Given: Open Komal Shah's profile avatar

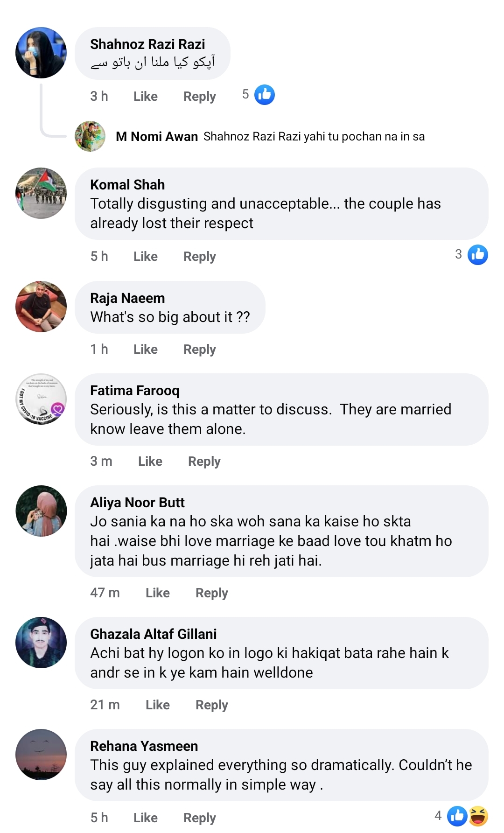Looking at the screenshot, I should pyautogui.click(x=41, y=193).
